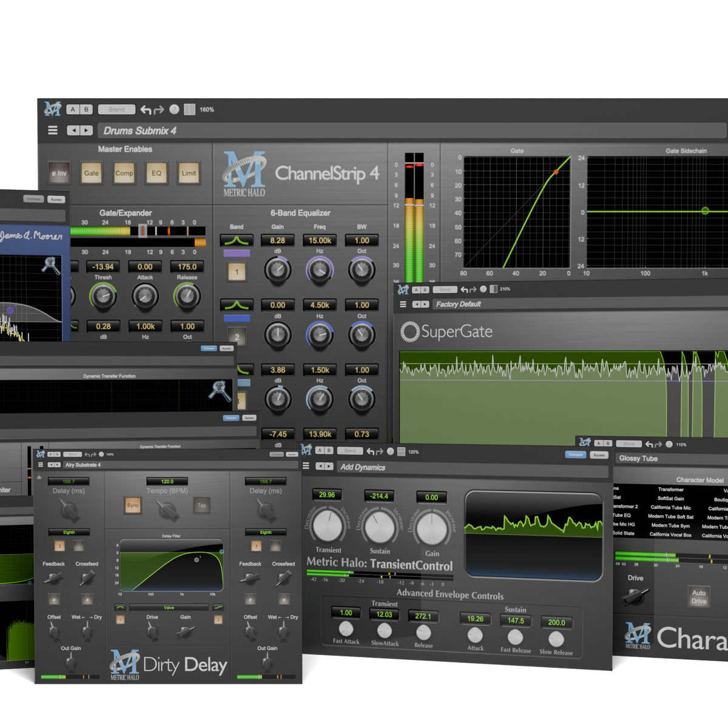The image size is (728, 728).
Task: Select SoftSat Gain character model
Action: click(671, 499)
